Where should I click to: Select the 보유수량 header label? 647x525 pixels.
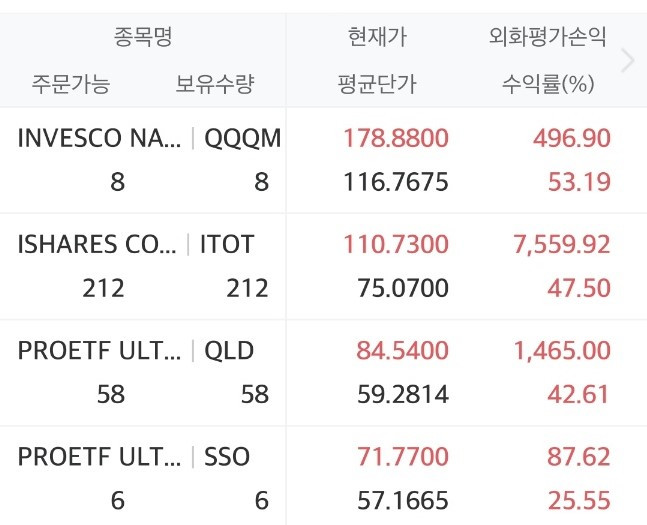214,83
